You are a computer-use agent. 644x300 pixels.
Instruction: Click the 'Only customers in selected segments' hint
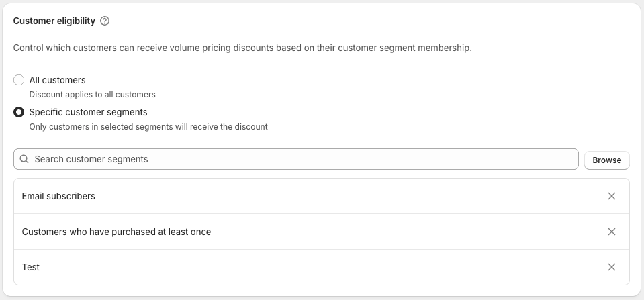click(148, 127)
